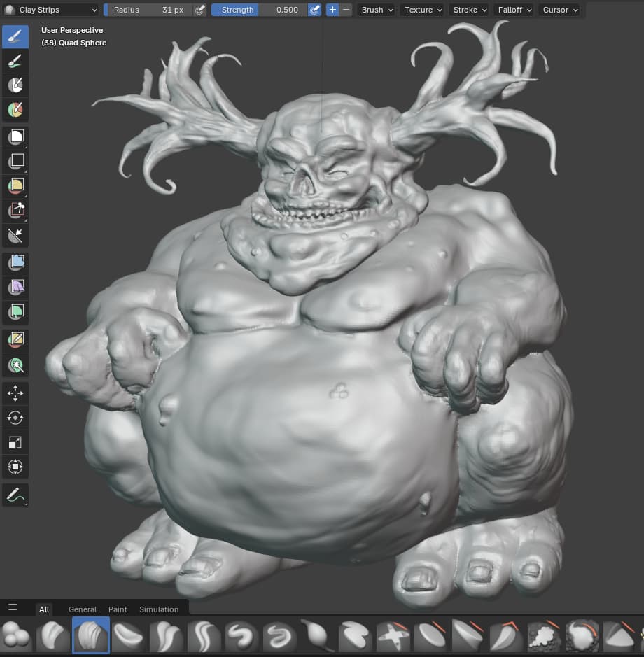Image resolution: width=644 pixels, height=657 pixels.
Task: Open the asset shelf hamburger menu
Action: (x=13, y=607)
